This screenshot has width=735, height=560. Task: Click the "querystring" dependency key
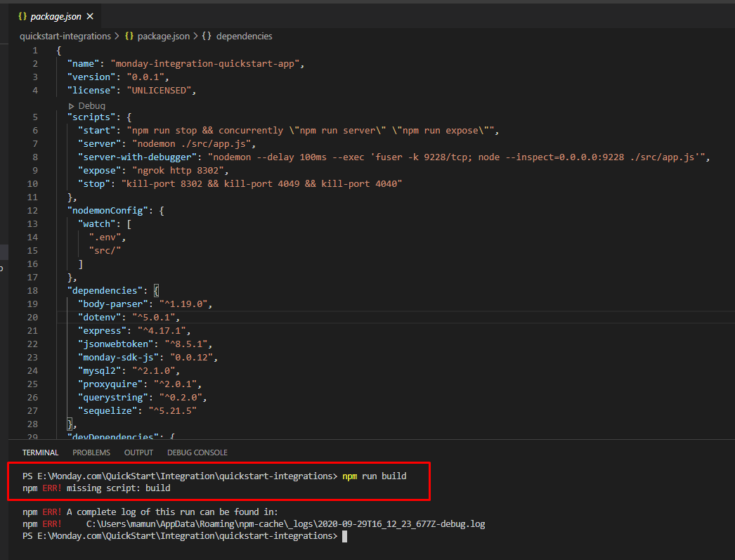(x=113, y=398)
